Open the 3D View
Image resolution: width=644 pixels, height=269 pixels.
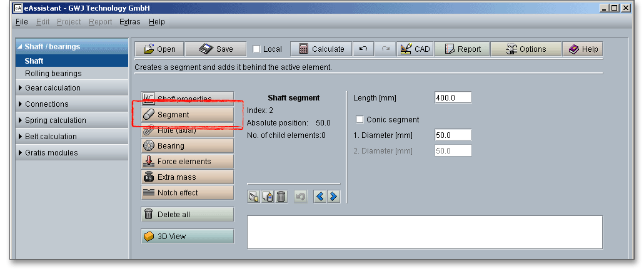point(187,237)
